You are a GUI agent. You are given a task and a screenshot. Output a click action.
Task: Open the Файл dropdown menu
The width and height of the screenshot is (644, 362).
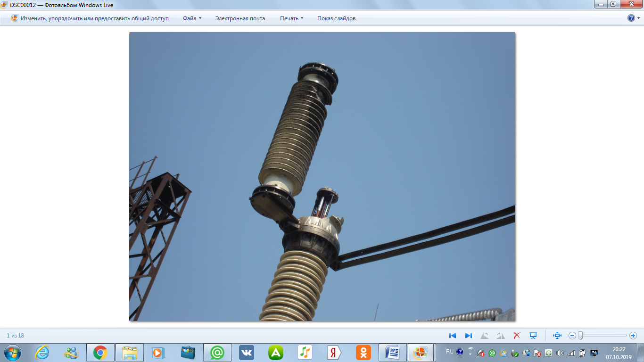192,18
